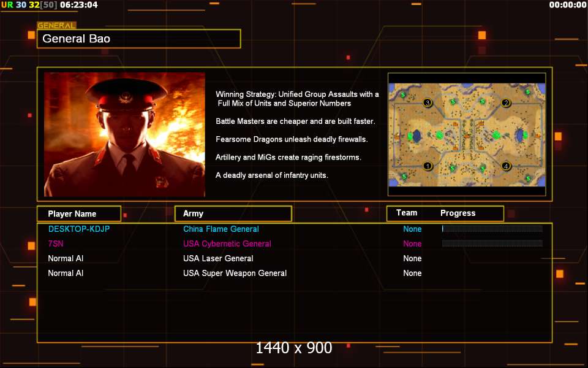Click the General Bao name field
This screenshot has width=588, height=368.
(139, 39)
